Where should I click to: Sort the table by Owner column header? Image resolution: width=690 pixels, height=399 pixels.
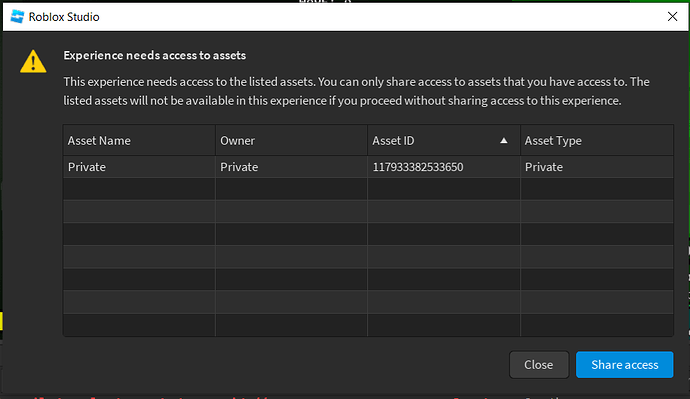[237, 141]
